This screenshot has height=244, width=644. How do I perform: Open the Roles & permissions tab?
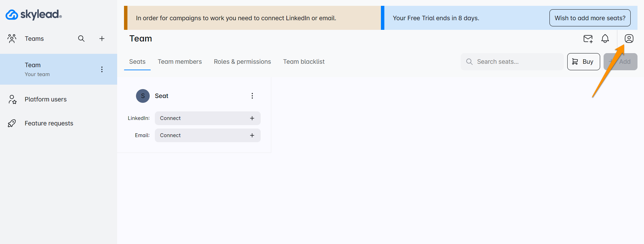pos(242,62)
